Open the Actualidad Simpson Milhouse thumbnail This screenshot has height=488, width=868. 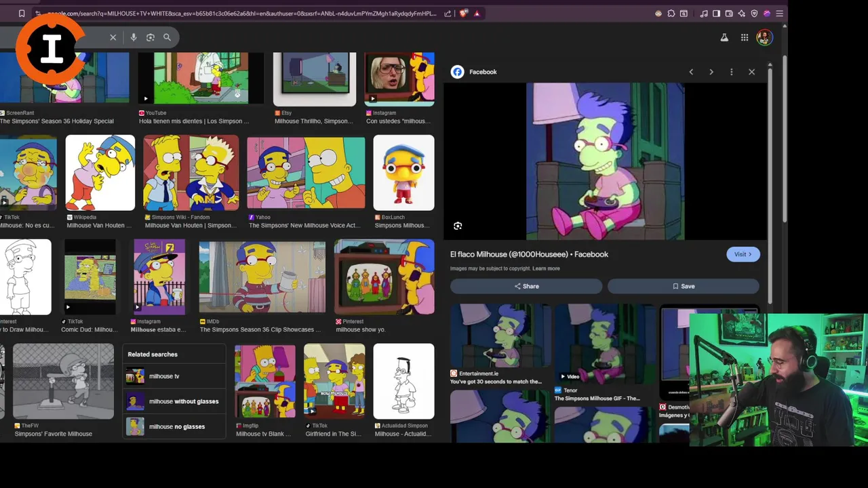403,382
